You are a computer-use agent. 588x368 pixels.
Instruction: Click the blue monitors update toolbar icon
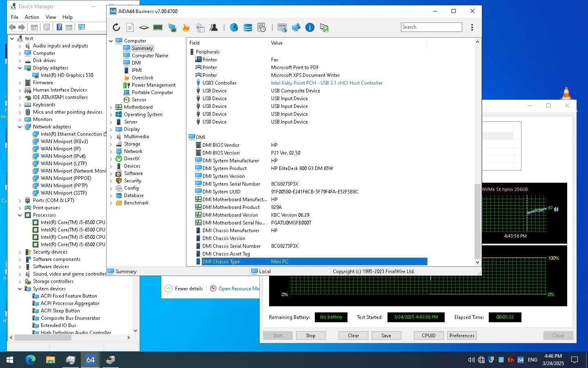point(296,27)
